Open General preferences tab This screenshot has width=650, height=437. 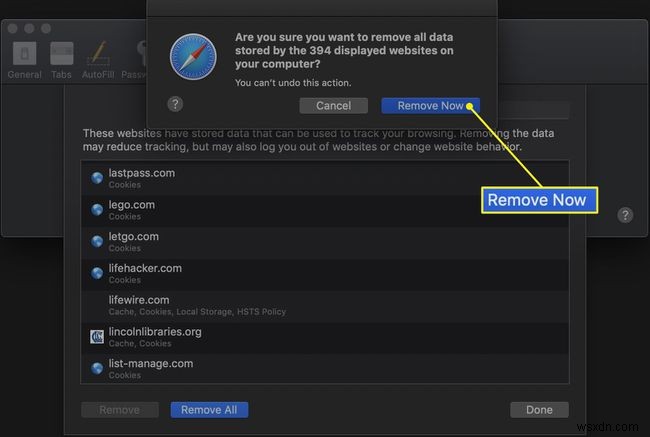tap(24, 60)
